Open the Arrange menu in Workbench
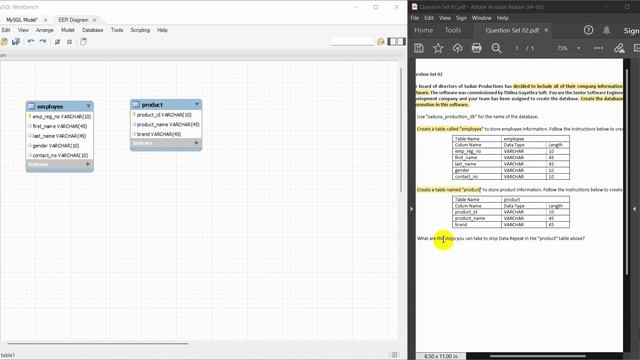 tap(44, 30)
